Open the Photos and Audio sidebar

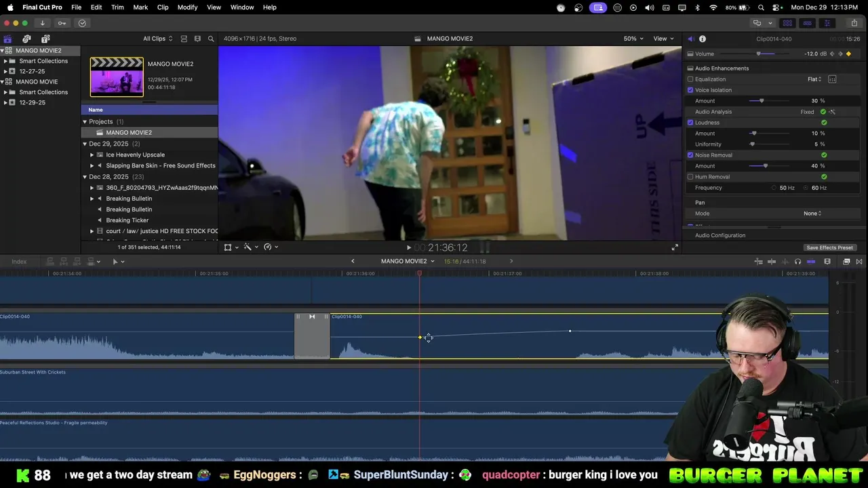[x=26, y=39]
